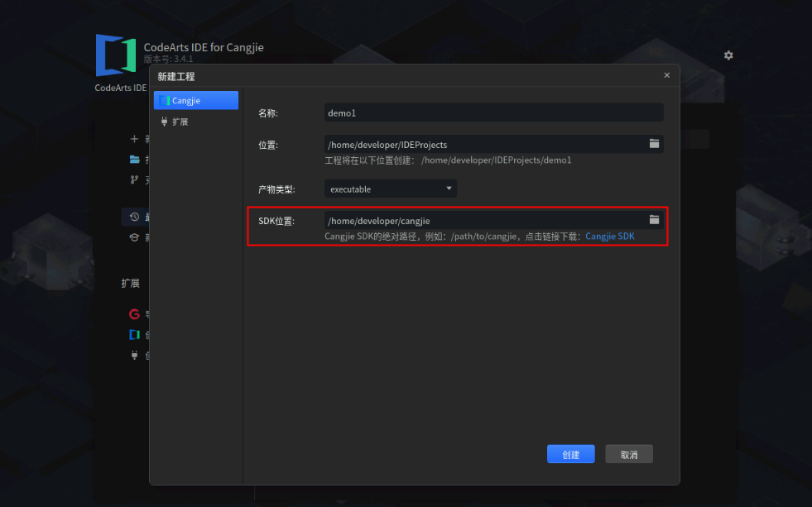Click the plug icon beside dialog 扩展
The height and width of the screenshot is (507, 812).
[164, 122]
